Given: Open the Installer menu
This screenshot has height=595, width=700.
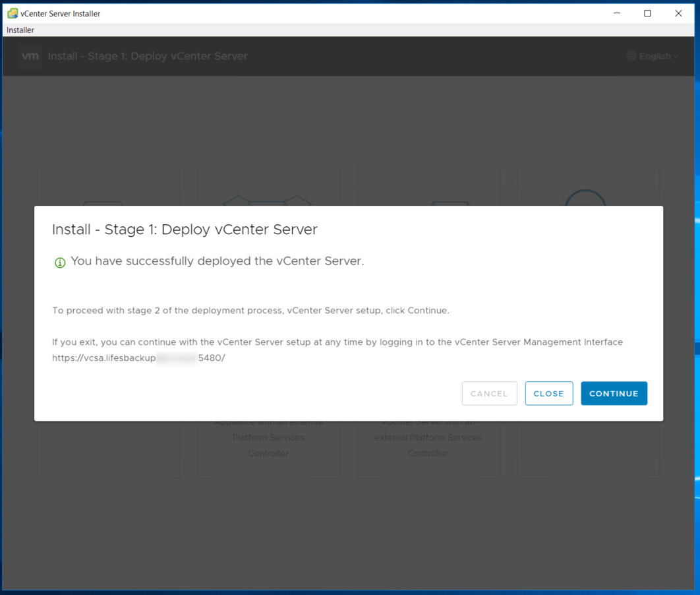Looking at the screenshot, I should click(20, 30).
